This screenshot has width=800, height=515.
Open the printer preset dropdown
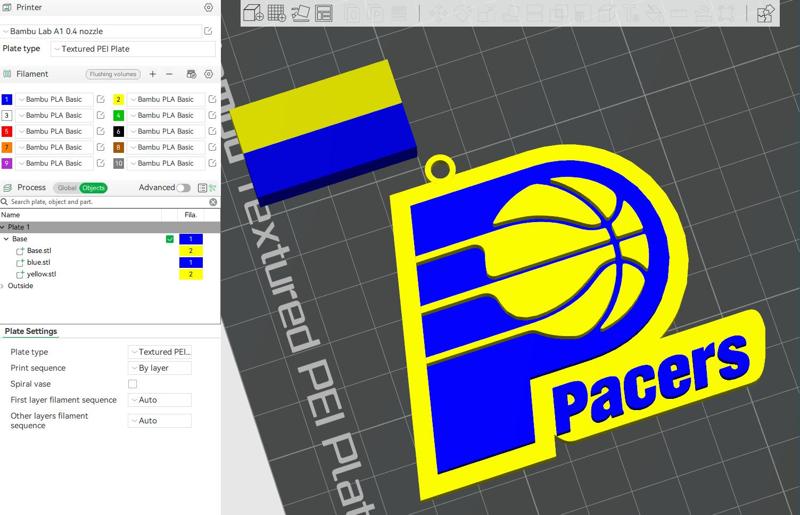101,31
